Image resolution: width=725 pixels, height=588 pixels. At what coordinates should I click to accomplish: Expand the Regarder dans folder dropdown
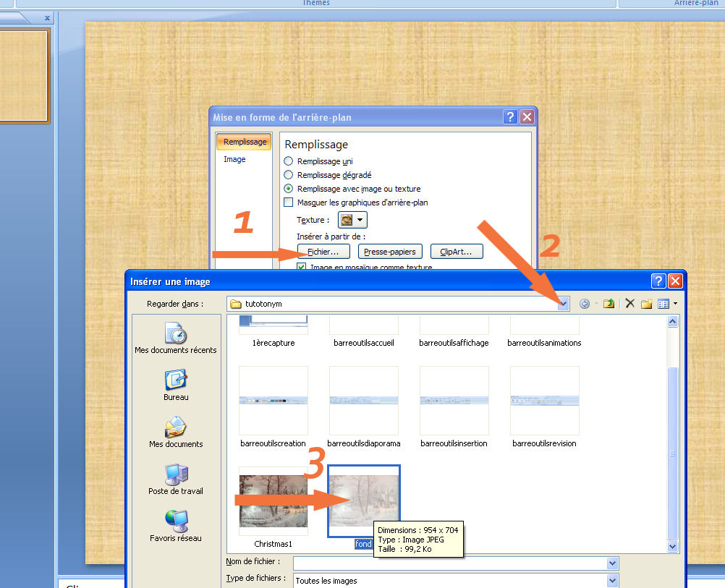point(563,304)
